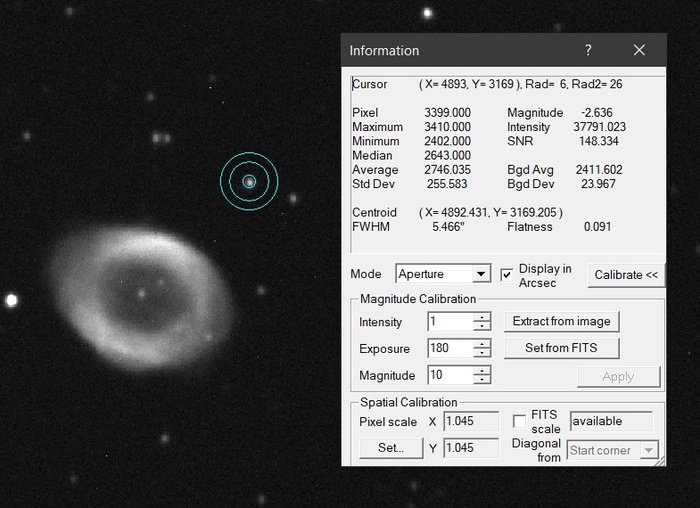Click the bright star at the left edge
The width and height of the screenshot is (700, 508).
[12, 300]
